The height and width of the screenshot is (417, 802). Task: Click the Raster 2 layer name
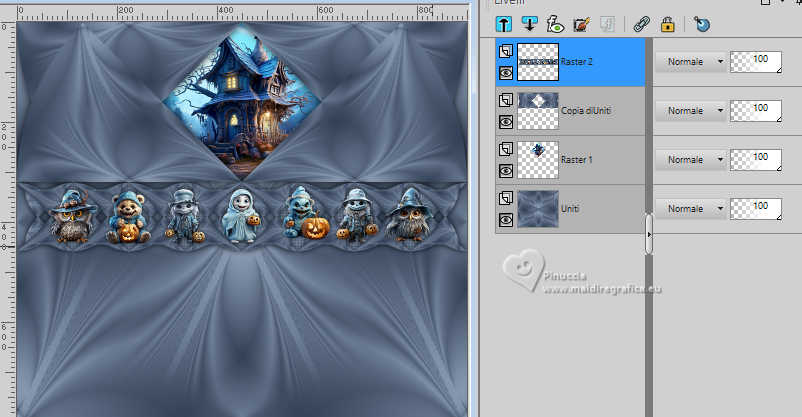point(576,61)
